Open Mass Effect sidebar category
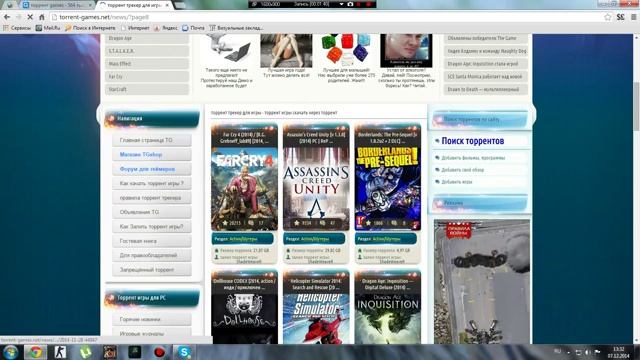Image resolution: width=640 pixels, height=360 pixels. coord(147,64)
